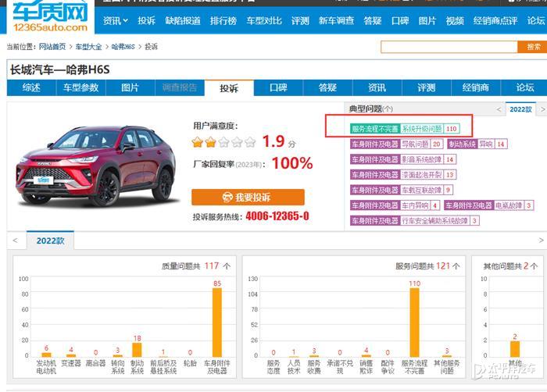The height and width of the screenshot is (392, 547).
Task: Click the 其他 bar showing 2
Action: click(x=515, y=349)
